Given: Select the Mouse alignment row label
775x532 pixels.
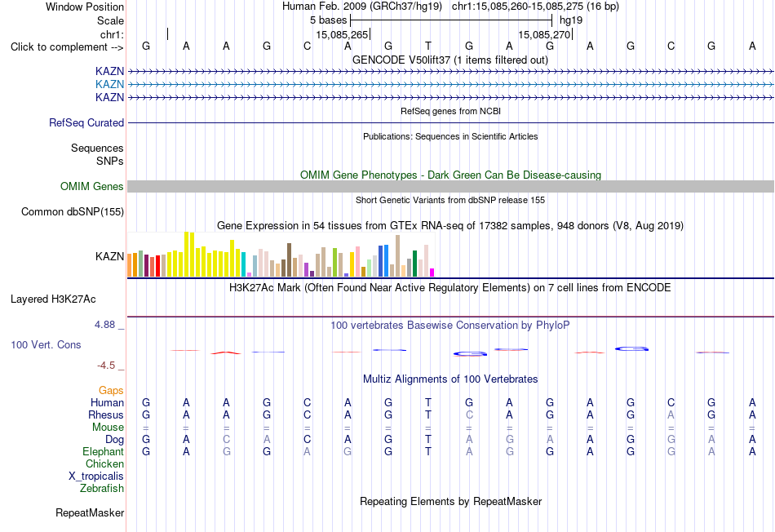Looking at the screenshot, I should click(x=108, y=428).
